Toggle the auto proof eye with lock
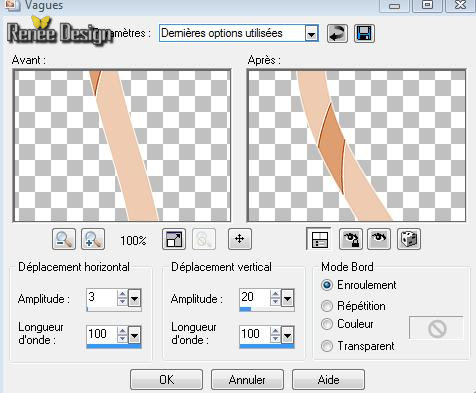Image resolution: width=476 pixels, height=393 pixels. point(351,239)
